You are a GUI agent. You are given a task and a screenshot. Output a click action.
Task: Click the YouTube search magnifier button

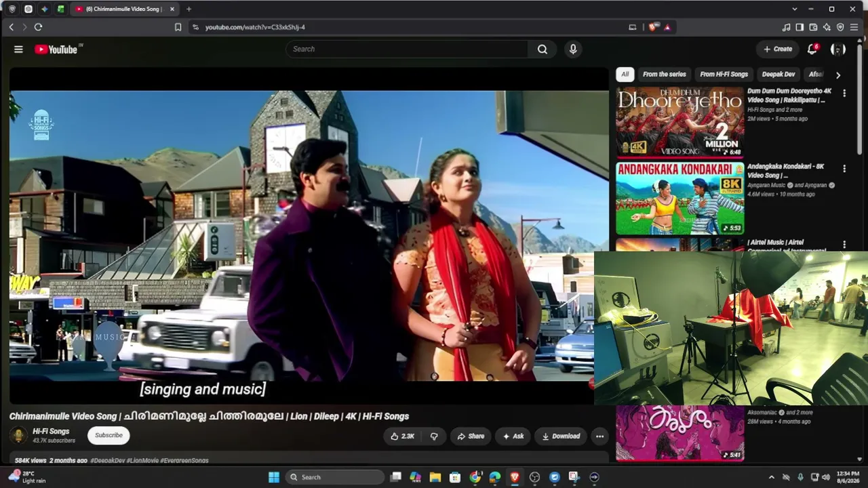[542, 49]
